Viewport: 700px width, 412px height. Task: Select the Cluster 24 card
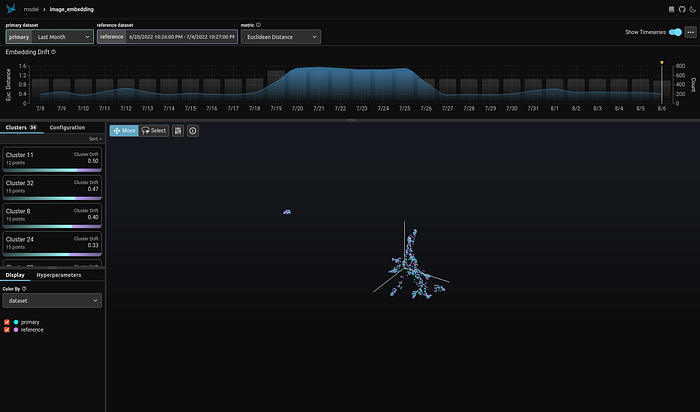point(52,244)
